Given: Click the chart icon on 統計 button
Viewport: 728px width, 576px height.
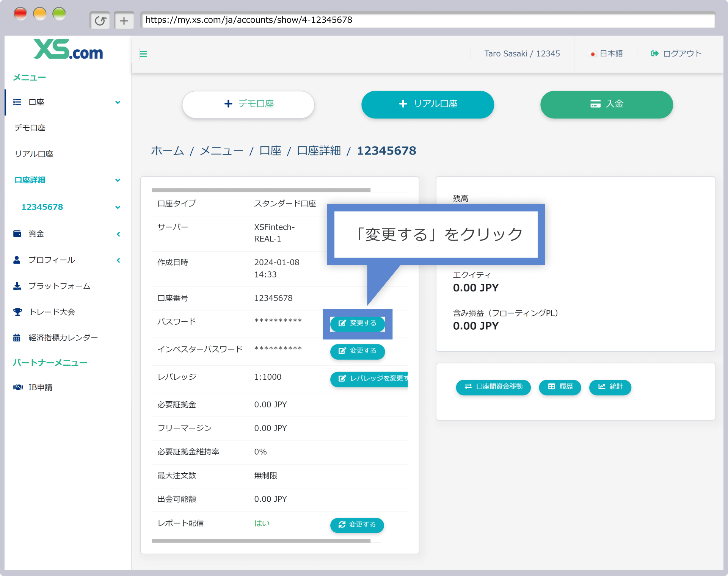Looking at the screenshot, I should pos(602,386).
